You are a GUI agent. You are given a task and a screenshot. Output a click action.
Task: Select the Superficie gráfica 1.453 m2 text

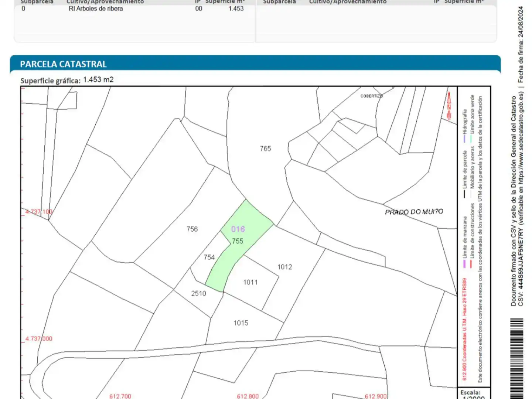(67, 80)
